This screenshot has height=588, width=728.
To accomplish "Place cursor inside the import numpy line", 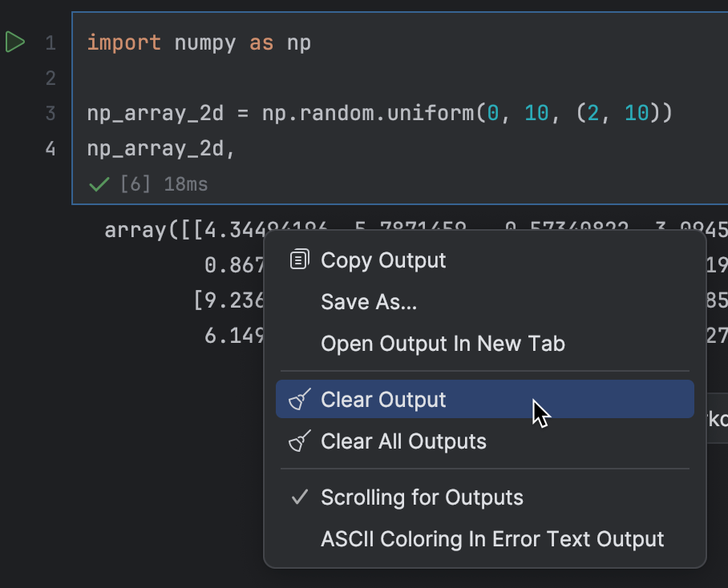I will pyautogui.click(x=200, y=42).
